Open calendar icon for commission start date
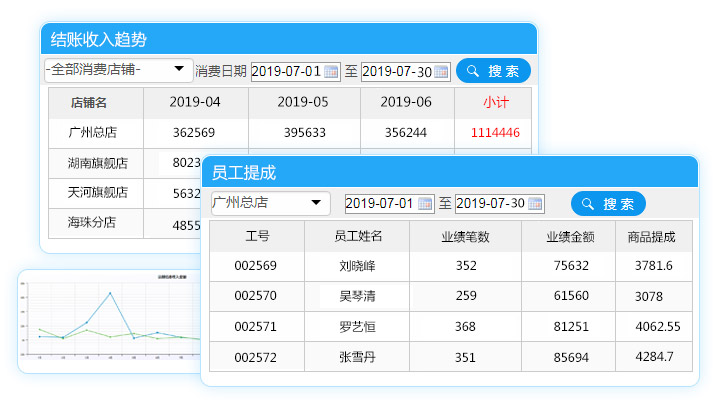Image resolution: width=713 pixels, height=417 pixels. [x=425, y=204]
